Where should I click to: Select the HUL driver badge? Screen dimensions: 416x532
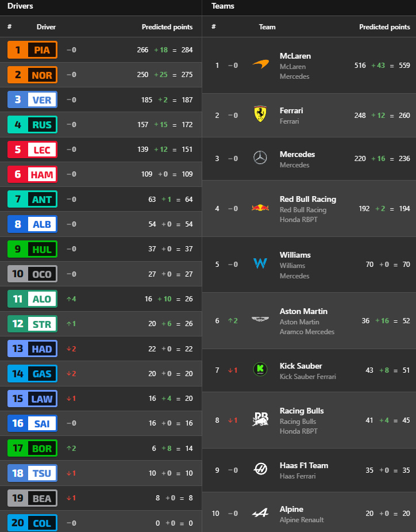point(33,249)
